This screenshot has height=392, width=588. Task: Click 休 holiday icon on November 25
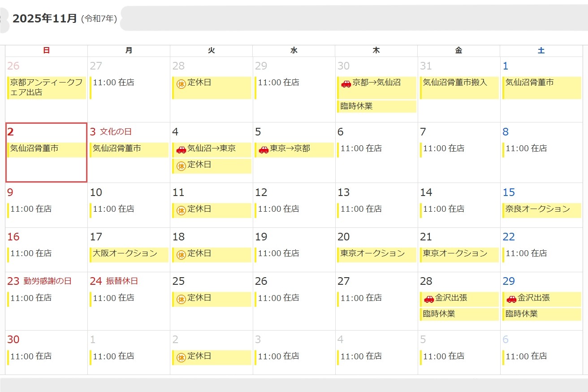(x=181, y=299)
